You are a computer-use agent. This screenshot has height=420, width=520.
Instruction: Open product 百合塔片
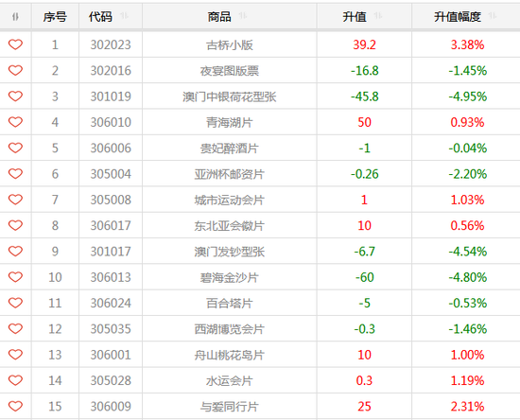pyautogui.click(x=230, y=304)
